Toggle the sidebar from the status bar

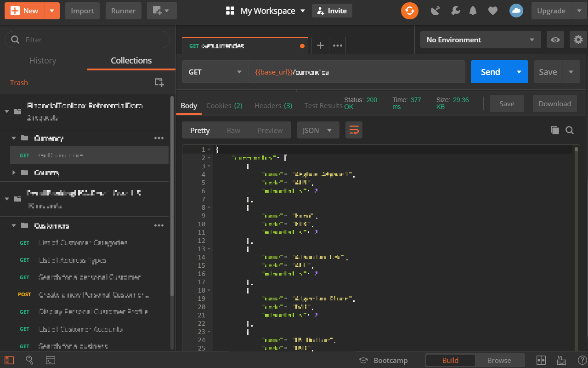tap(9, 360)
